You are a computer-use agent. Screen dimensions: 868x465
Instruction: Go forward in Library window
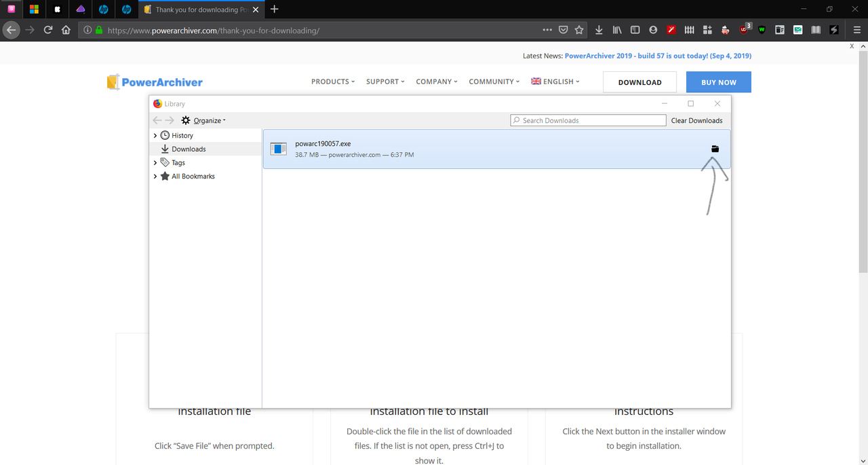[170, 120]
